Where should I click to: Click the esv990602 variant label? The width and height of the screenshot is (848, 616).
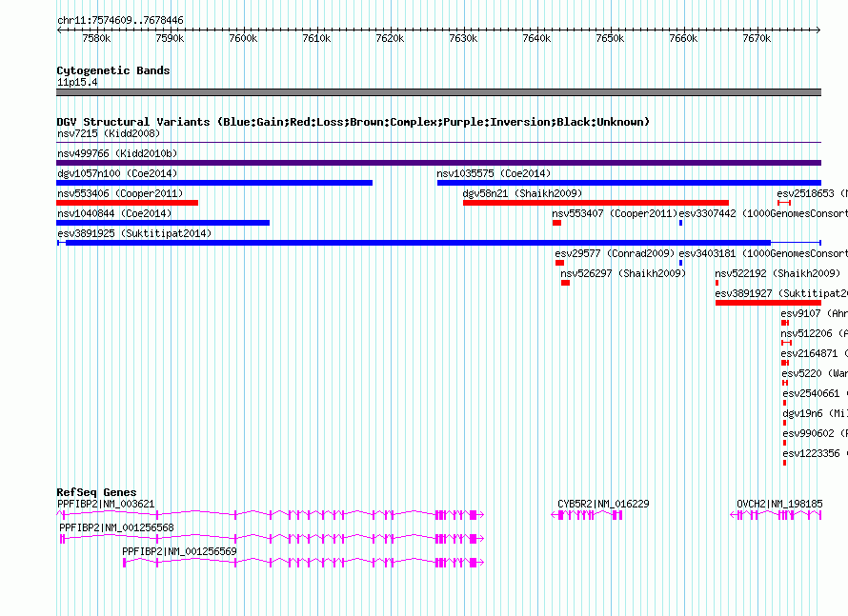(x=815, y=433)
